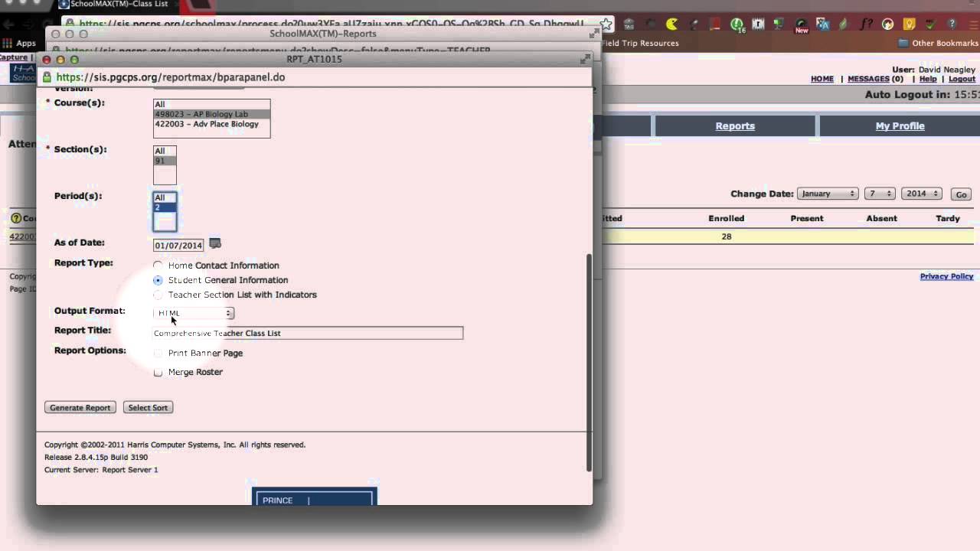Select period 2 in Period(s) list
The height and width of the screenshot is (551, 980).
pos(165,207)
